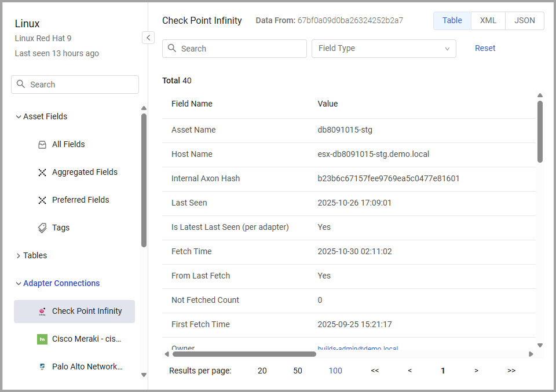Click the Aggregated Fields icon

coord(42,172)
